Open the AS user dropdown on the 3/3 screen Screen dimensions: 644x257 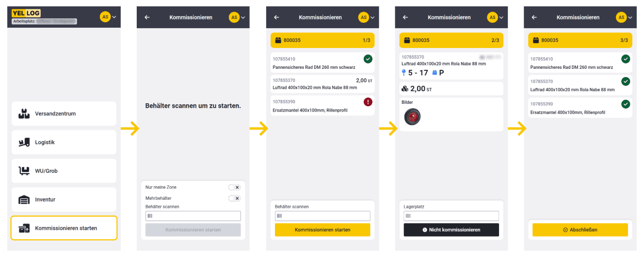point(625,17)
